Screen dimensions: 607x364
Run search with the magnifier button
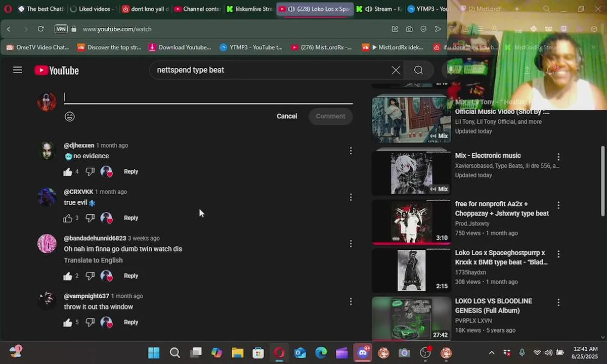pyautogui.click(x=418, y=70)
